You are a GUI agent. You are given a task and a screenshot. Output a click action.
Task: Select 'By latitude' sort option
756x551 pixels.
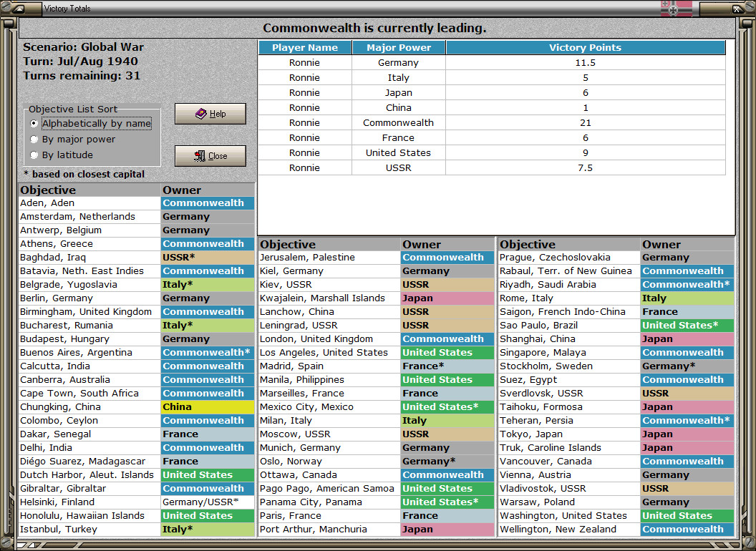click(x=62, y=155)
